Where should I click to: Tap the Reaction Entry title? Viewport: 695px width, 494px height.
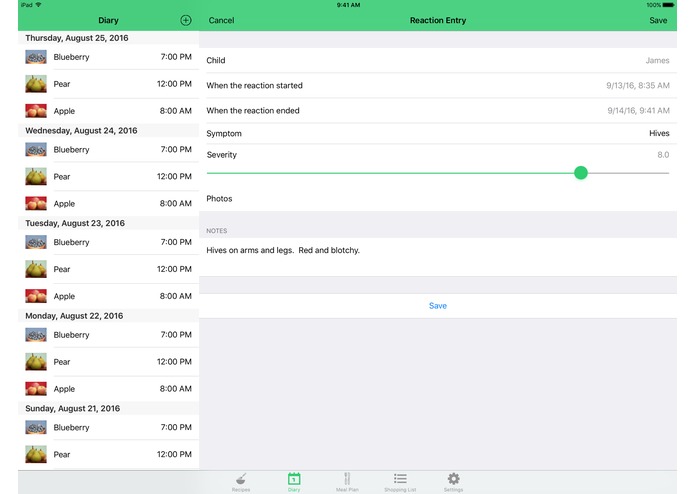pyautogui.click(x=438, y=20)
